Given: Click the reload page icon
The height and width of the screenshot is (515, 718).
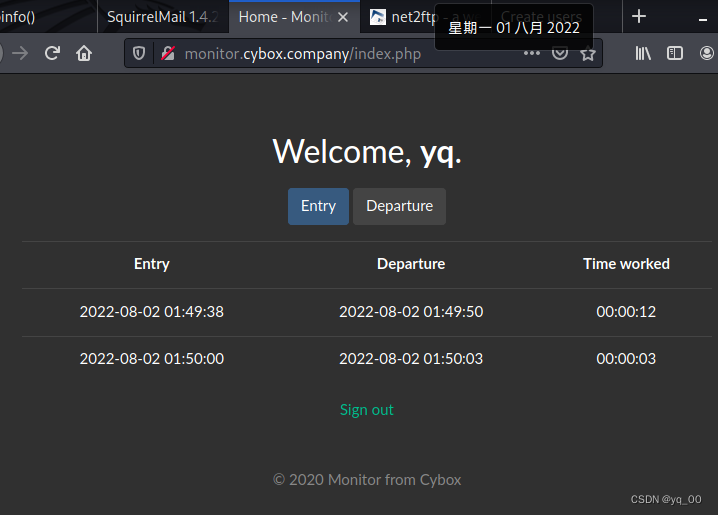Looking at the screenshot, I should [52, 53].
